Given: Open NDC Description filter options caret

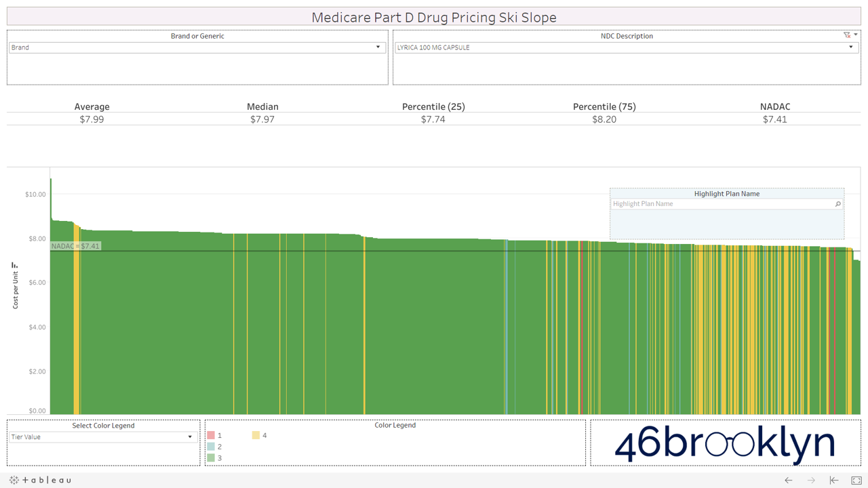Looking at the screenshot, I should [x=856, y=35].
